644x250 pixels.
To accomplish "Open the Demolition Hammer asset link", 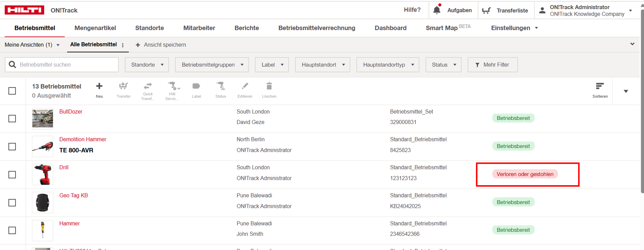I will click(x=83, y=139).
